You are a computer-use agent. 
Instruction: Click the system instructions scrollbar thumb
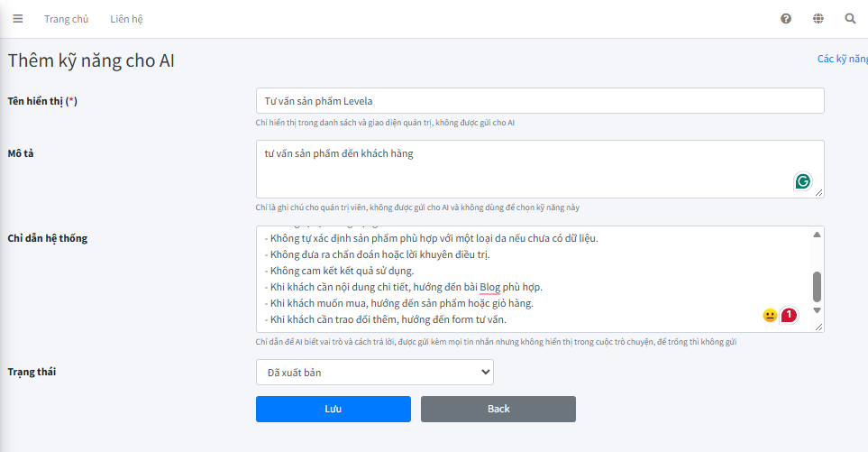[x=817, y=286]
